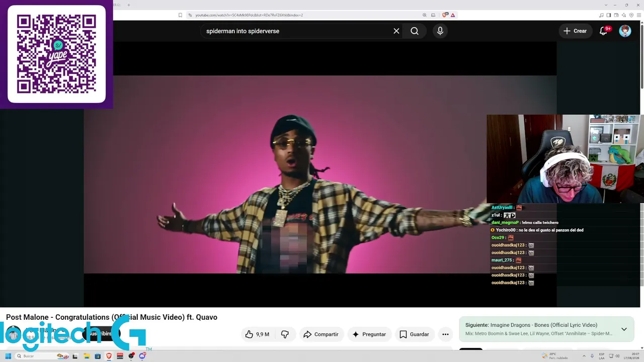644x362 pixels.
Task: Switch to Brave browser on the taskbar
Action: (109, 356)
